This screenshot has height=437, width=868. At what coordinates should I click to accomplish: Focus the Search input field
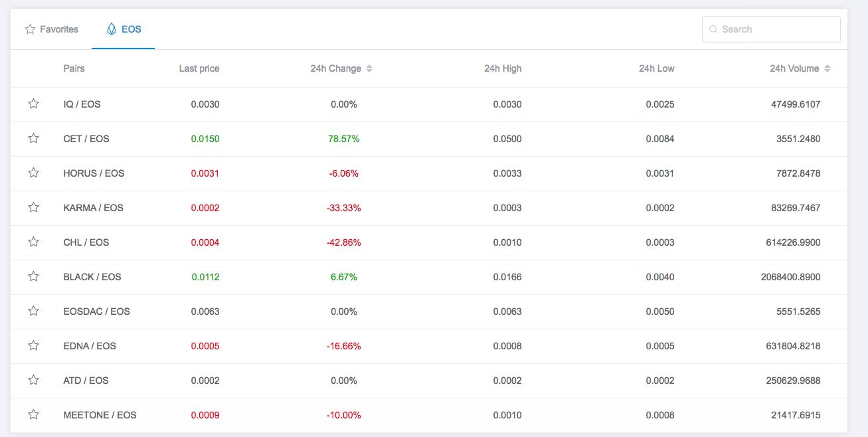coord(771,29)
